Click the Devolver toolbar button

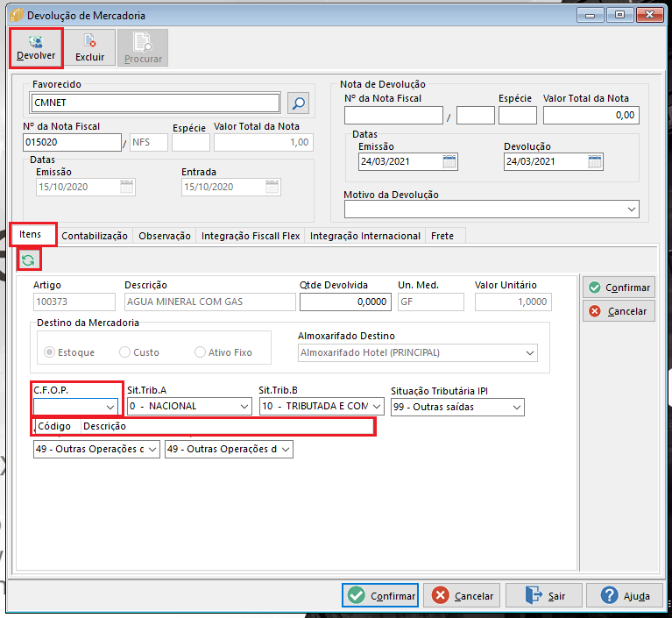tap(37, 48)
